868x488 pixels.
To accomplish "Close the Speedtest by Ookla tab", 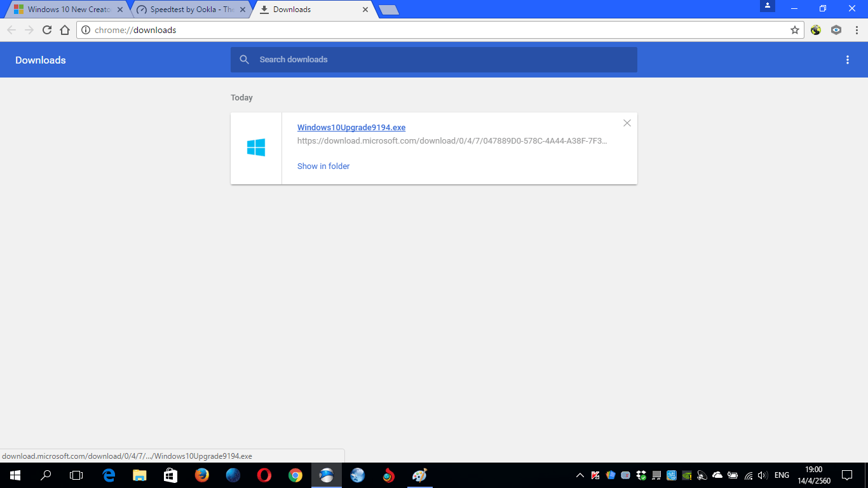I will coord(242,10).
